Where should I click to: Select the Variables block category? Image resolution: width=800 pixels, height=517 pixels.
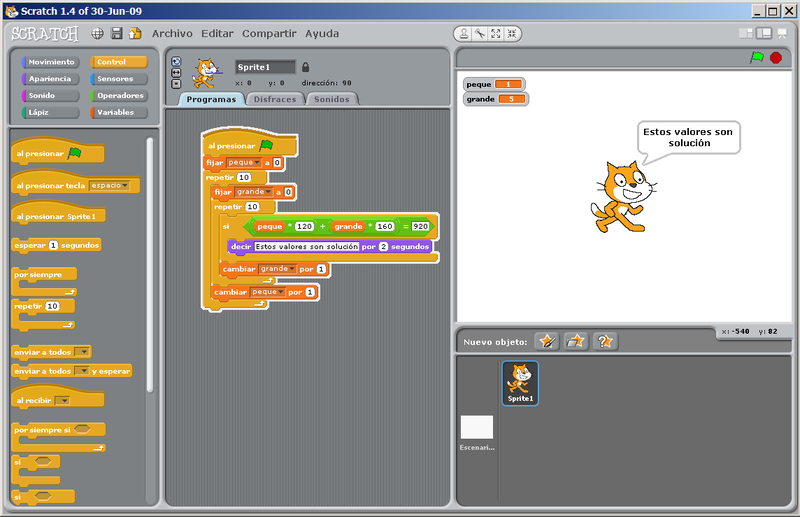pyautogui.click(x=119, y=112)
